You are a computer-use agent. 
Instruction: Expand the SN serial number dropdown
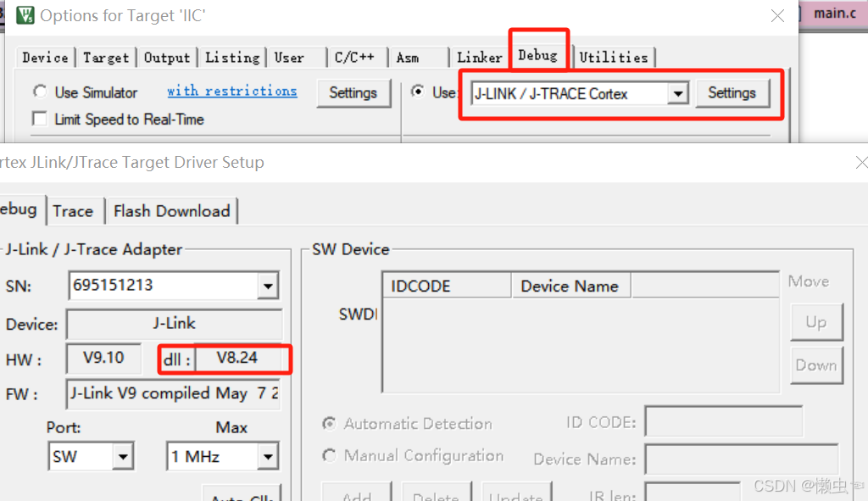coord(268,287)
